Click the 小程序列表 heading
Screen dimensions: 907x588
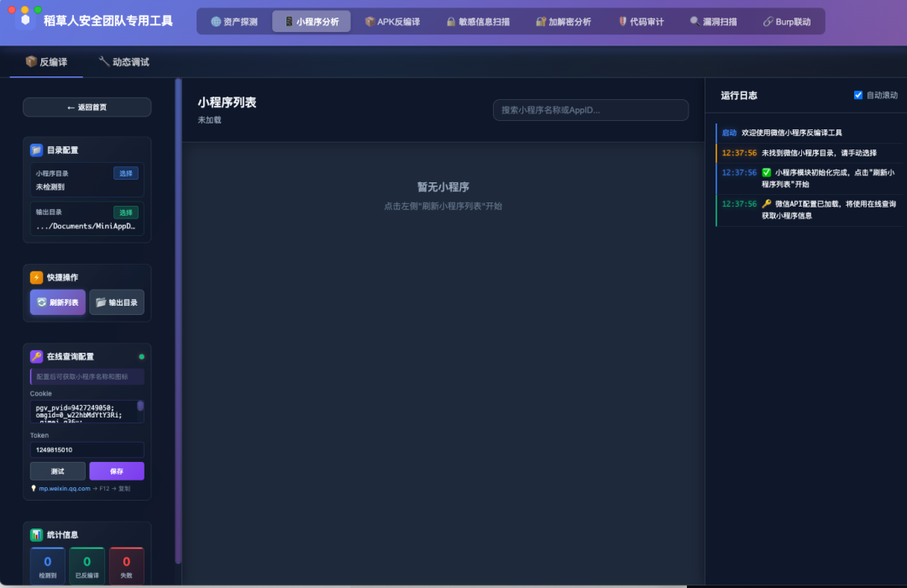coord(227,102)
